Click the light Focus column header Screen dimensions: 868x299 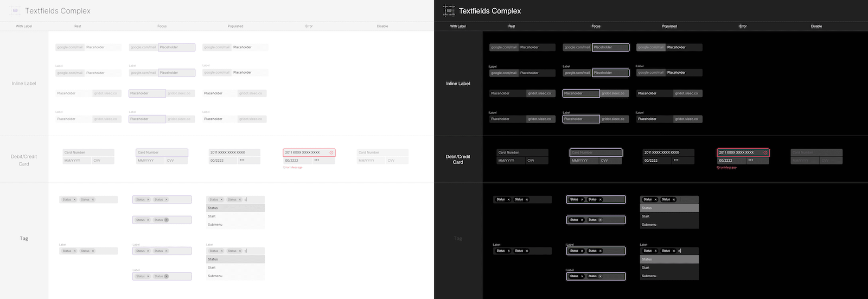162,26
